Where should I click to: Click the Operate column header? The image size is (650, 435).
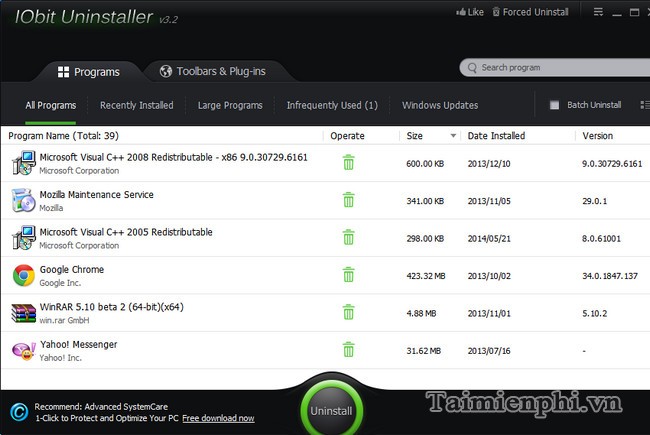[347, 136]
